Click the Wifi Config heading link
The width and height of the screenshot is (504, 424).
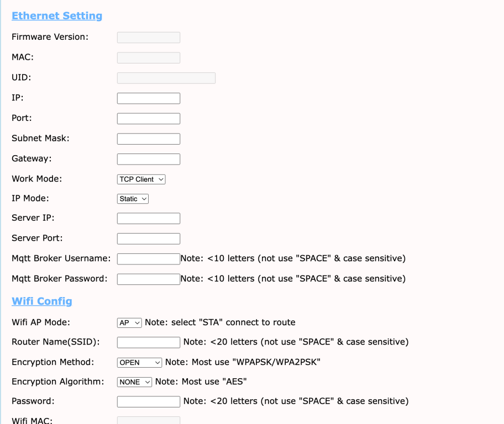tap(42, 301)
